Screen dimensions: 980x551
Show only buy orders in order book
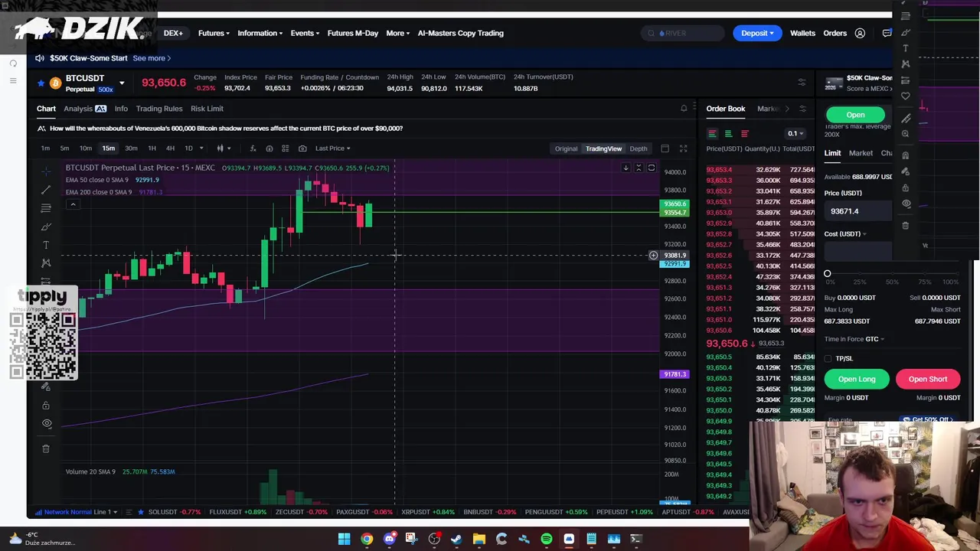728,134
